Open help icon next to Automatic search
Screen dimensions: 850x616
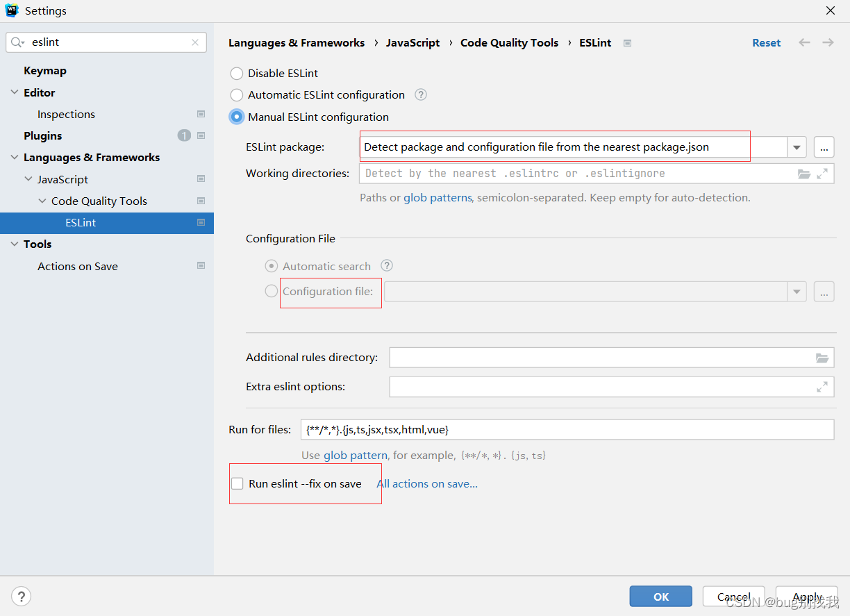pos(387,265)
